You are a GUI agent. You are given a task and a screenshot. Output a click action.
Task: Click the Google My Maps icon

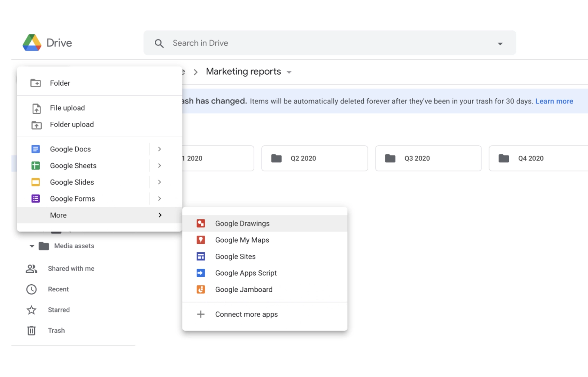pos(201,240)
